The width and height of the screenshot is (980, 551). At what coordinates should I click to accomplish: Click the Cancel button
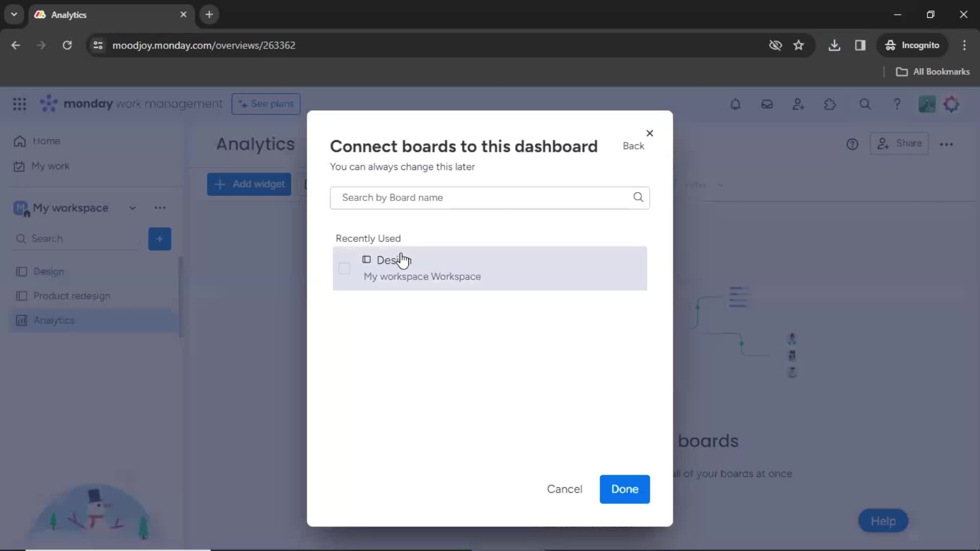click(x=565, y=489)
